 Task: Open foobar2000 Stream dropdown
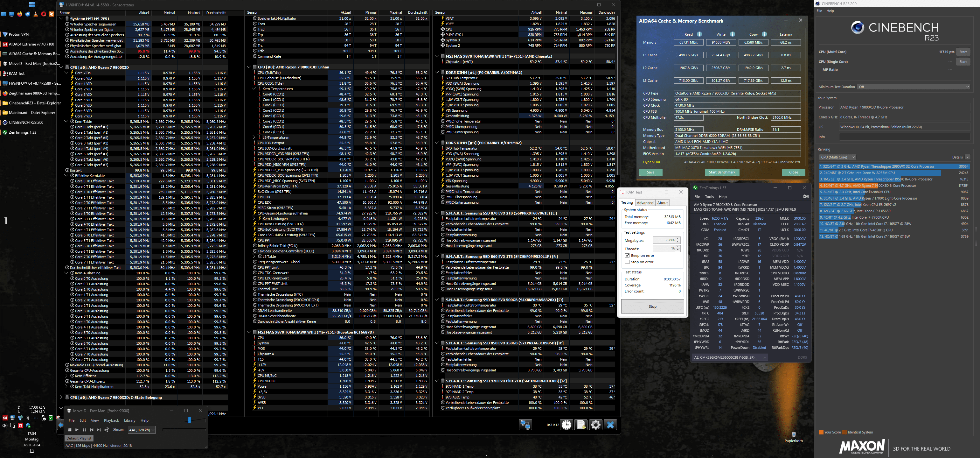coord(142,430)
